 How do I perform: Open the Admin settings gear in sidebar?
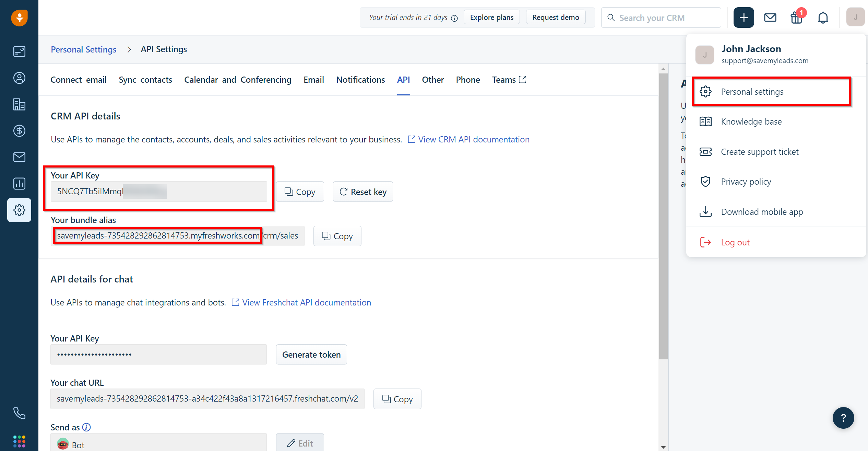(x=19, y=210)
